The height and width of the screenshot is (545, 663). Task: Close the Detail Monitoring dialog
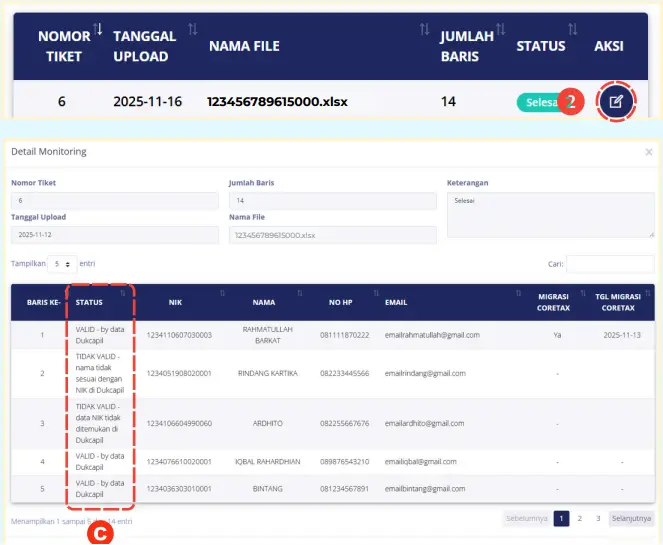(x=649, y=152)
